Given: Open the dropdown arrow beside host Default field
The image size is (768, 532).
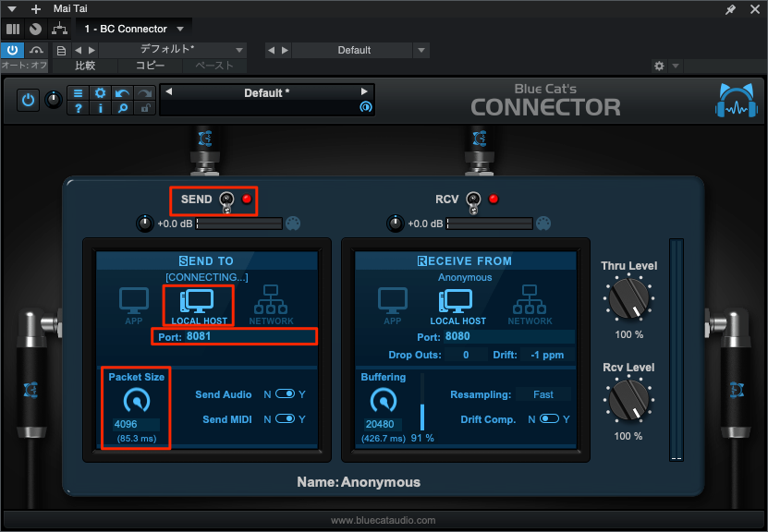Looking at the screenshot, I should coord(421,50).
